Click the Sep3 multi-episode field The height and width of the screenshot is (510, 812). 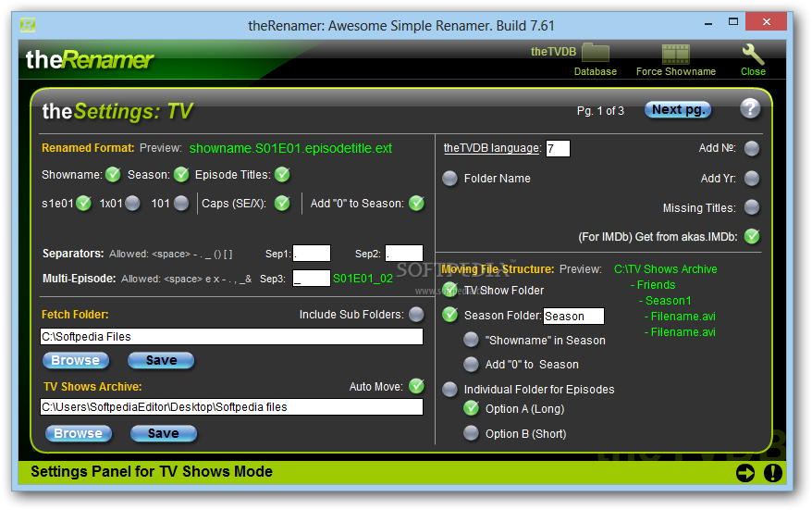(x=312, y=279)
